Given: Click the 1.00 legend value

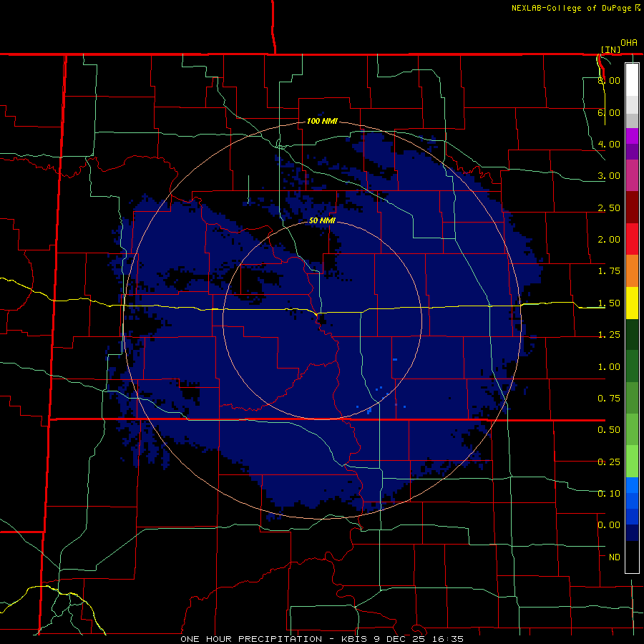Looking at the screenshot, I should [609, 367].
